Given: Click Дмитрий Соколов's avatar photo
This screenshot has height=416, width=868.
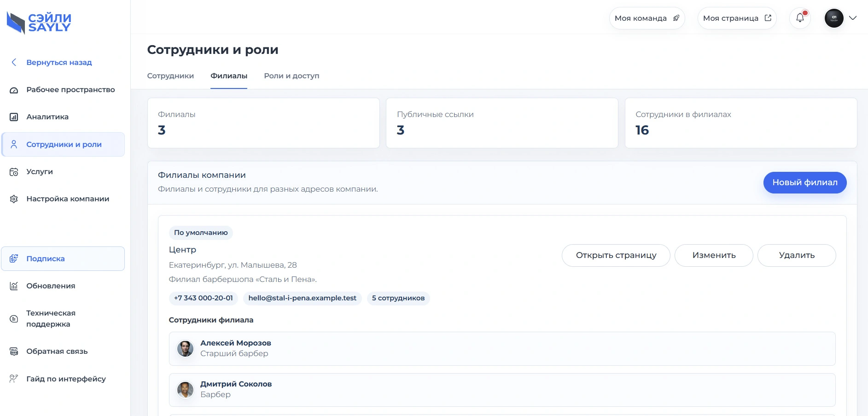Looking at the screenshot, I should 186,390.
